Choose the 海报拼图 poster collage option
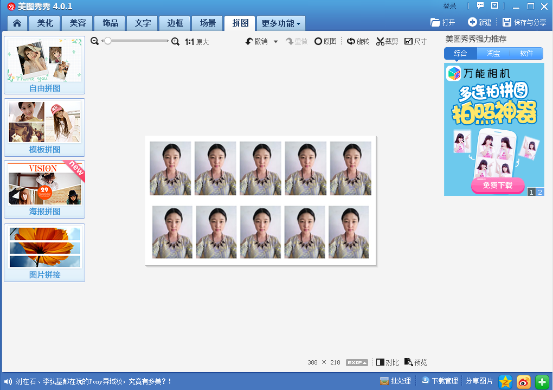 point(44,189)
